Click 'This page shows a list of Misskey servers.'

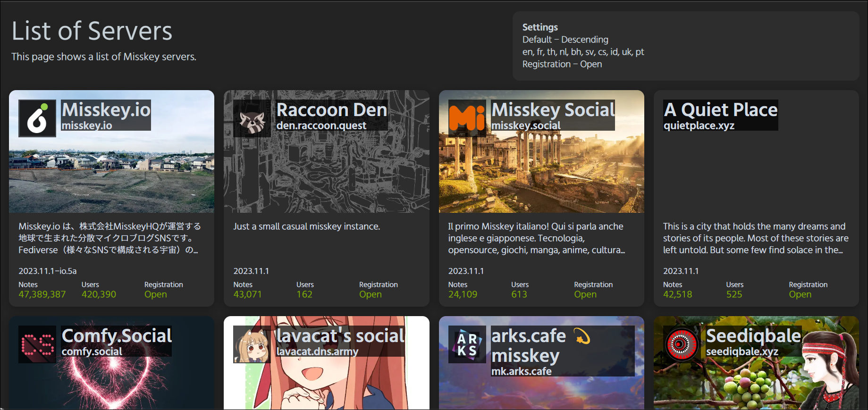coord(104,57)
